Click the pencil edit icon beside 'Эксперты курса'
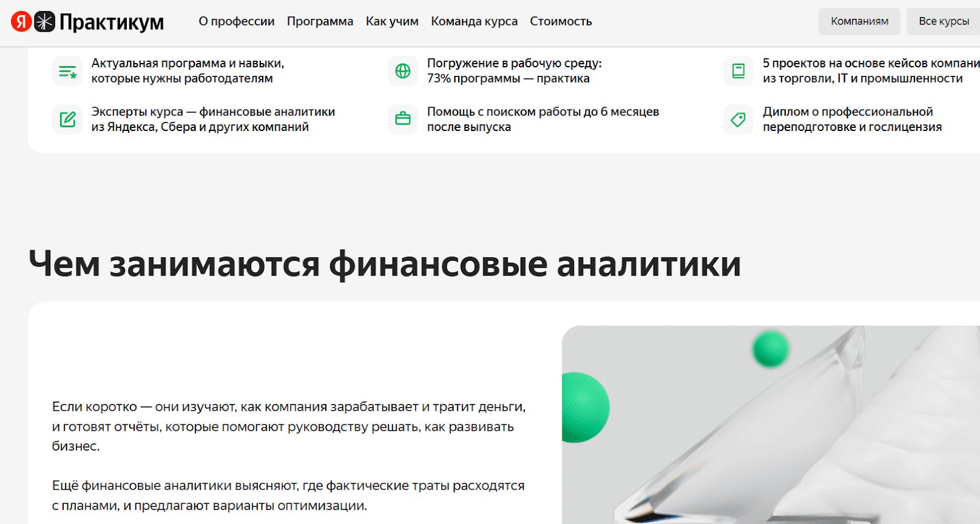 [x=67, y=119]
